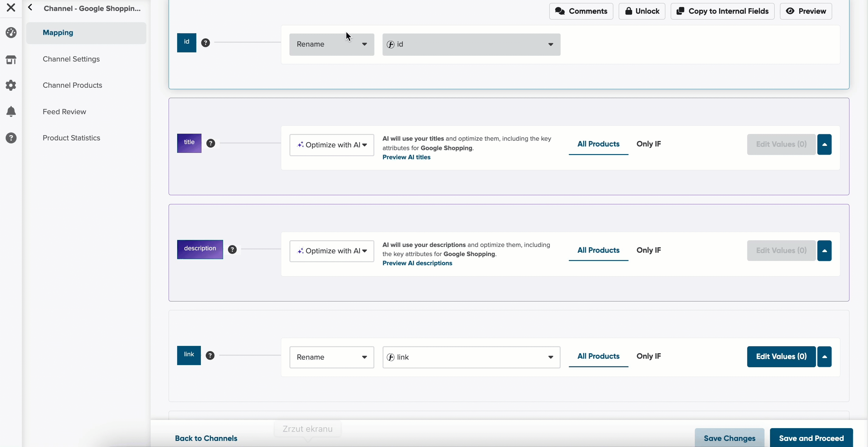This screenshot has width=868, height=447.
Task: Open Channel Settings
Action: (71, 59)
